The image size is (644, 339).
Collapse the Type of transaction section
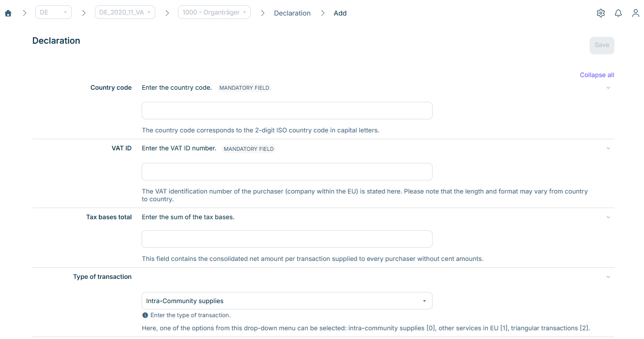(608, 277)
